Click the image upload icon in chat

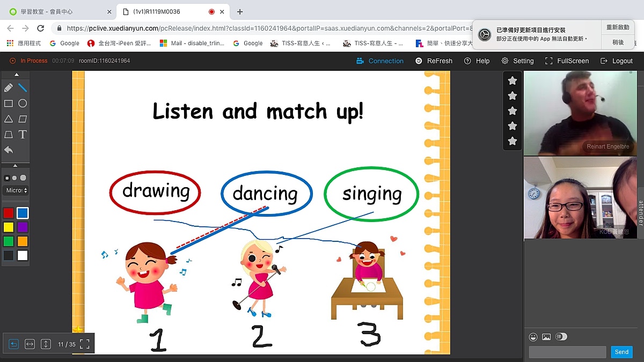click(546, 337)
